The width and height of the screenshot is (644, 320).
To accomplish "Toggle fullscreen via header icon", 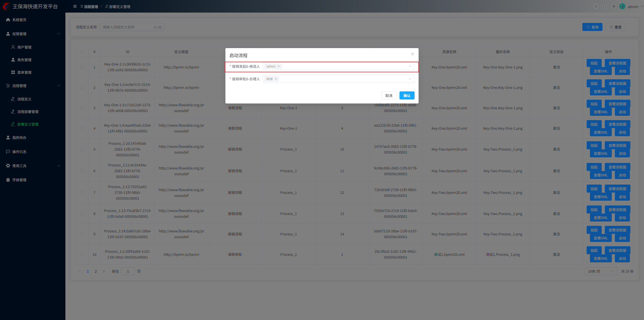I will (605, 7).
